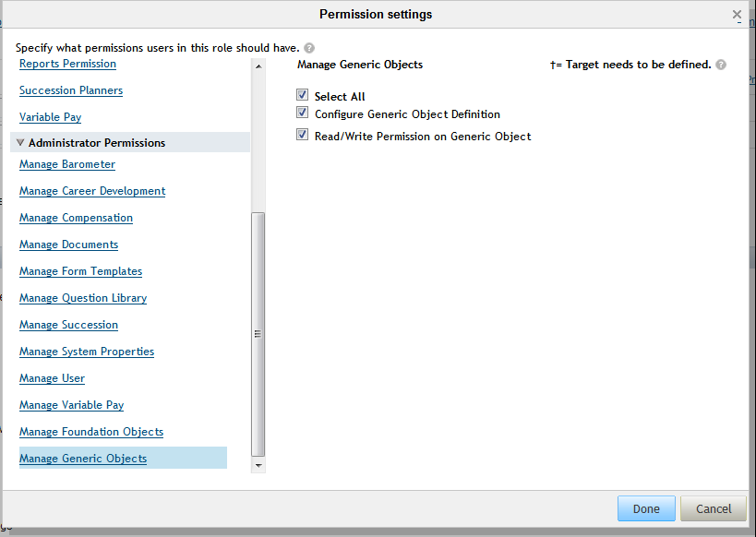Select Manage Barometer

[67, 164]
